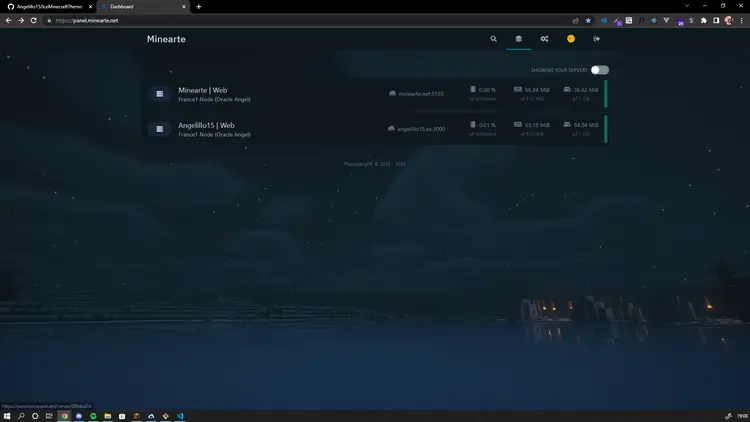Open the Angelillo15 | Web server row
Screen dimensions: 750x422
[377, 129]
